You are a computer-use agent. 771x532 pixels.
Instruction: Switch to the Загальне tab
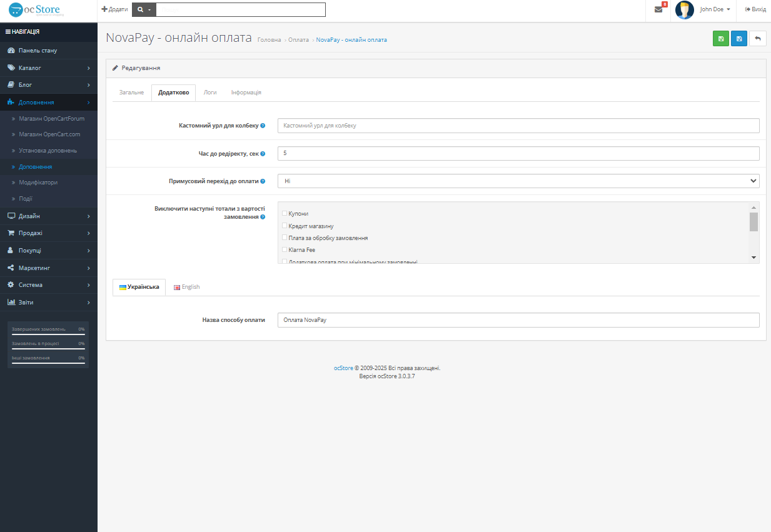(x=131, y=93)
